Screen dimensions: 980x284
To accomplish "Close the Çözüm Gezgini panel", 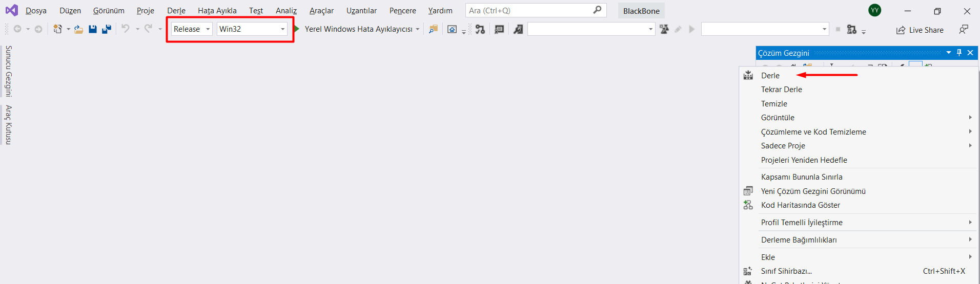I will coord(970,52).
